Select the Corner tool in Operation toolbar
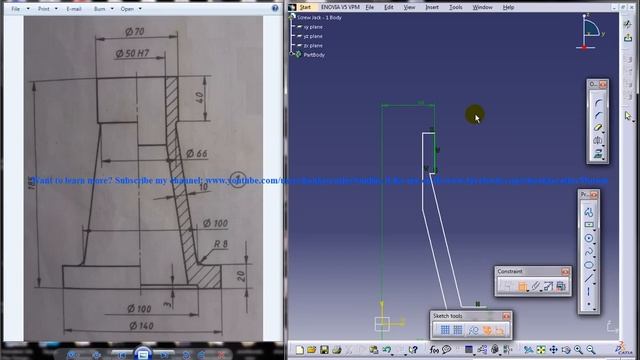The image size is (640, 360). click(x=598, y=102)
